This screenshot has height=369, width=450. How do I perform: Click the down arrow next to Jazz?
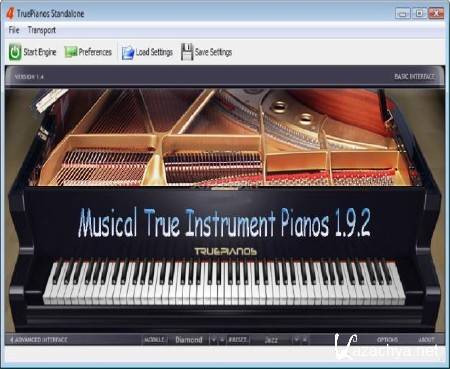pyautogui.click(x=296, y=340)
